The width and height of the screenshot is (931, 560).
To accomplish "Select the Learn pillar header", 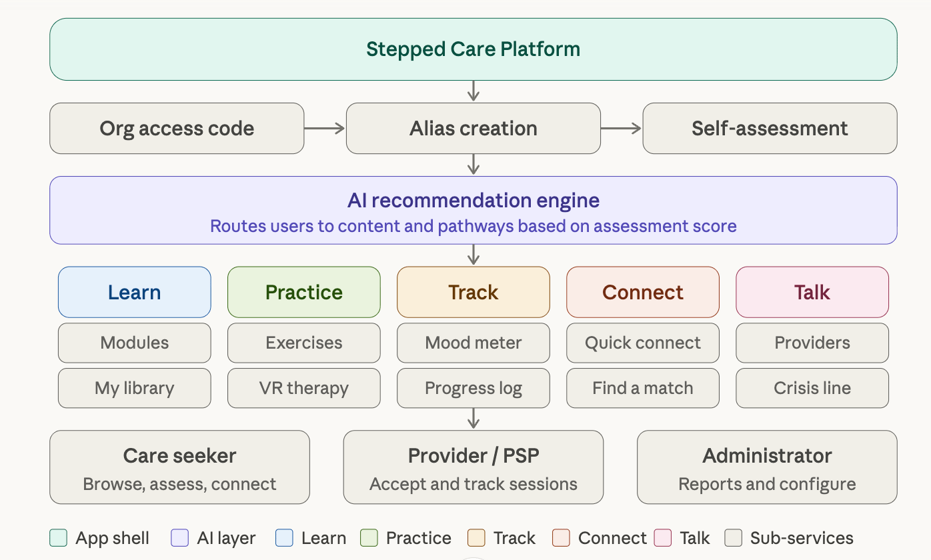I will [x=135, y=292].
